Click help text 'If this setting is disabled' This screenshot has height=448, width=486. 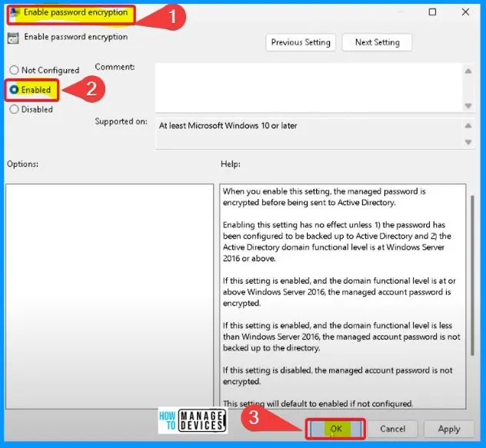(x=267, y=370)
